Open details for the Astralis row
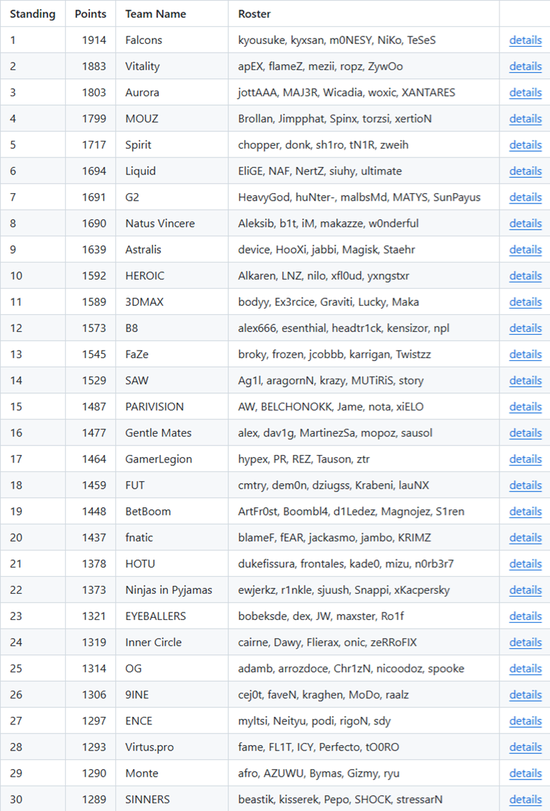 525,250
